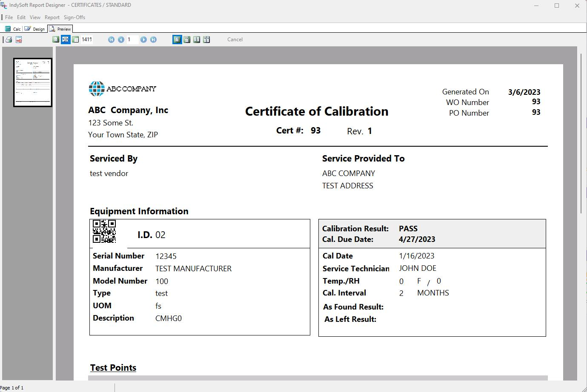Go to the next page
Viewport: 587px width, 392px height.
(143, 40)
